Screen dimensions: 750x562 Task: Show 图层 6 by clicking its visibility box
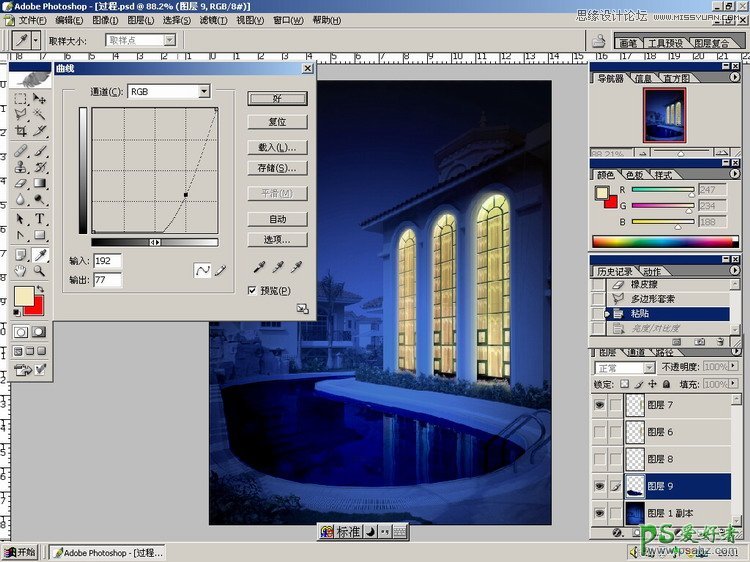599,432
